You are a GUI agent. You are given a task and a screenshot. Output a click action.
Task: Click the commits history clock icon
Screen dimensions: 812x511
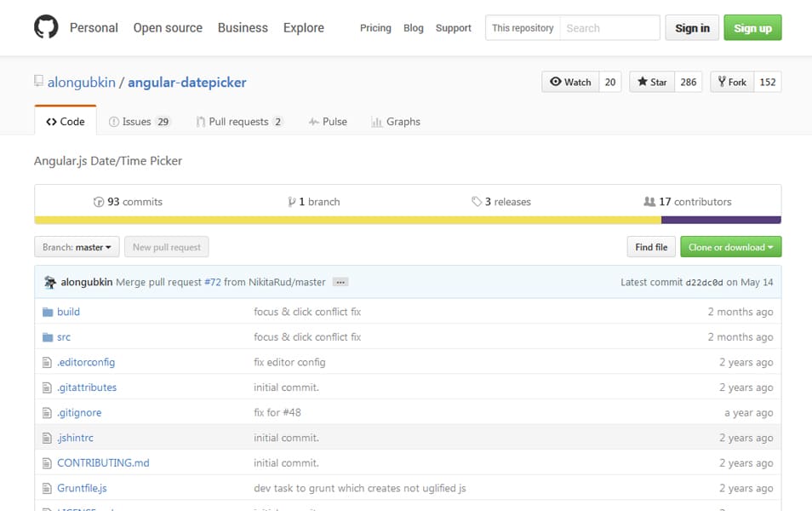coord(99,202)
